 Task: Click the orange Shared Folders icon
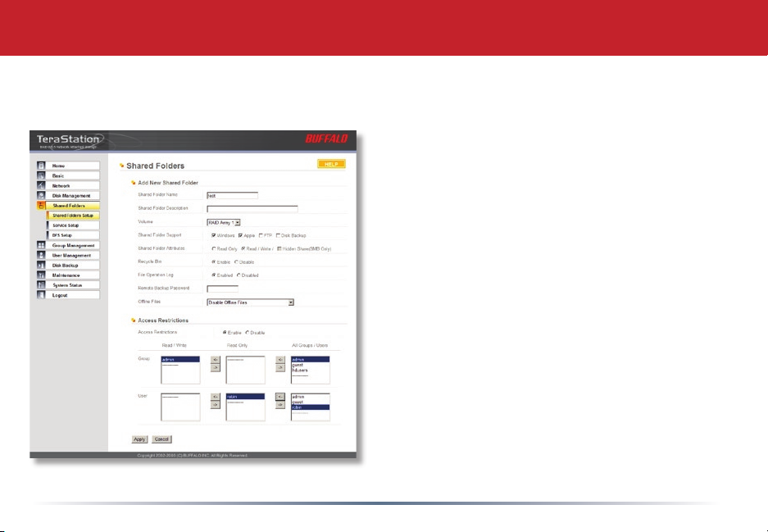pyautogui.click(x=41, y=206)
